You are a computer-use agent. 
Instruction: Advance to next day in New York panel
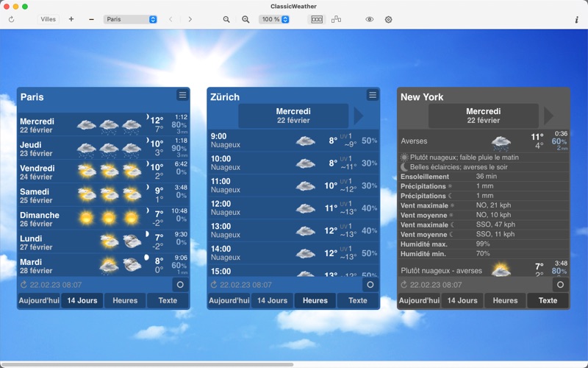click(x=548, y=116)
